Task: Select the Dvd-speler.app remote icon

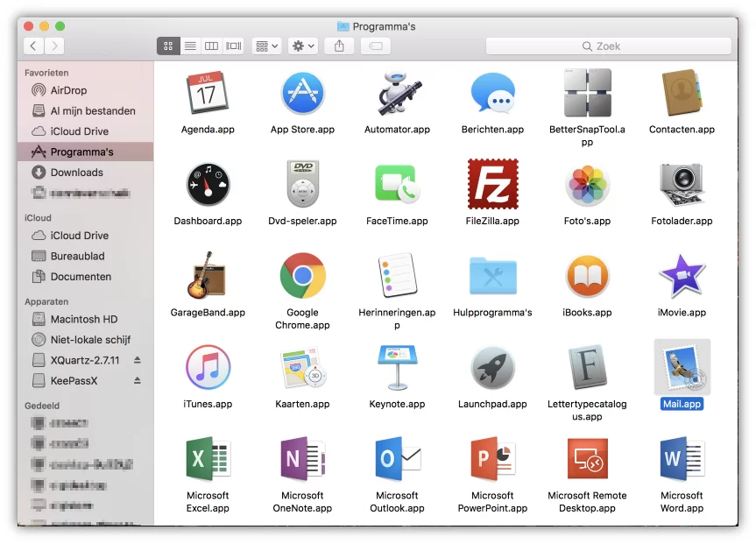Action: tap(302, 183)
